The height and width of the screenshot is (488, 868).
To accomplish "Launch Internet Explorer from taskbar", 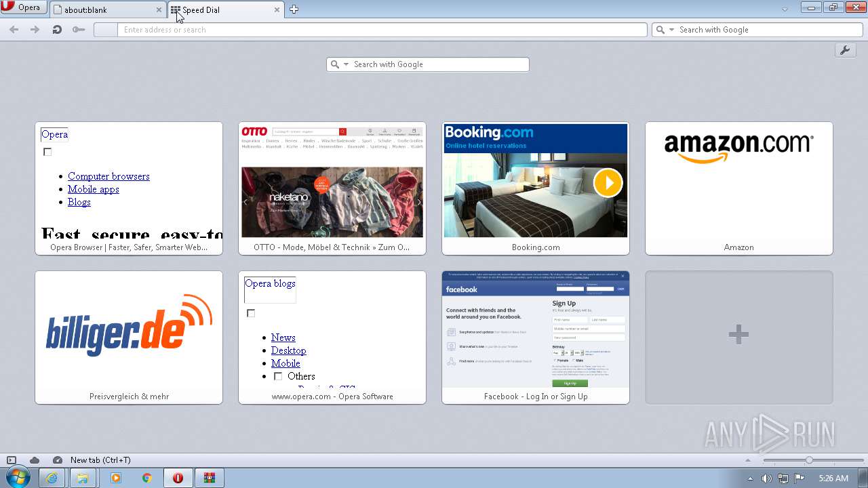I will 52,478.
